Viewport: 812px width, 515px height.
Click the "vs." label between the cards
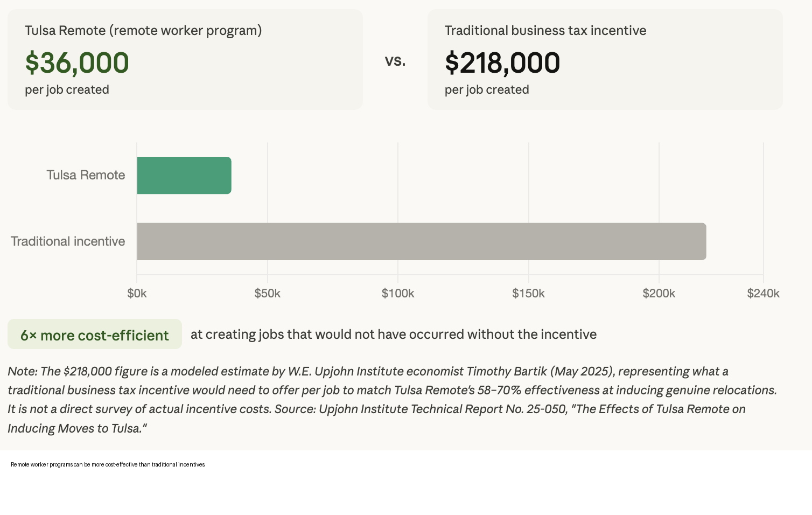(x=395, y=61)
